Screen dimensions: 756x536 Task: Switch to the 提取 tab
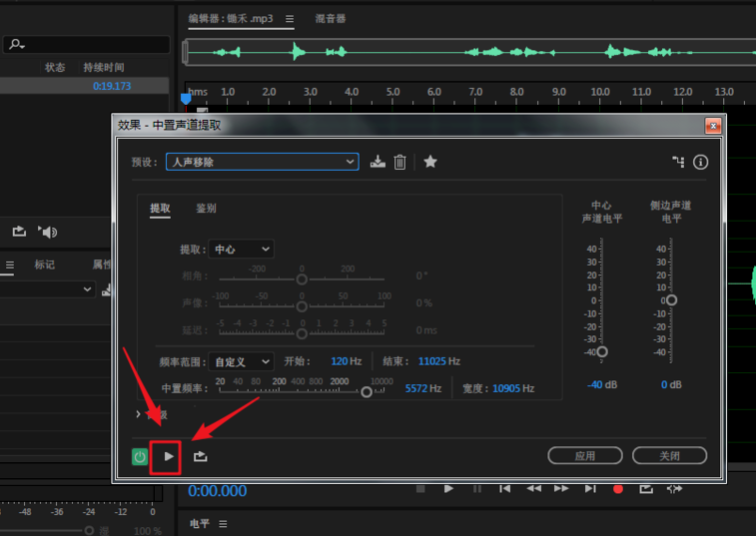(160, 209)
